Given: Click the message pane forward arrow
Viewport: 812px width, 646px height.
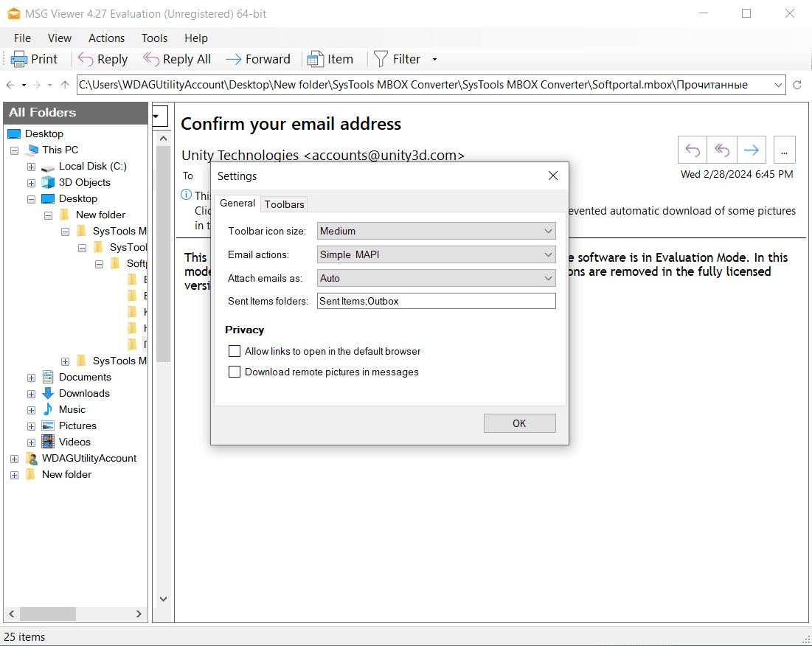Looking at the screenshot, I should 752,150.
